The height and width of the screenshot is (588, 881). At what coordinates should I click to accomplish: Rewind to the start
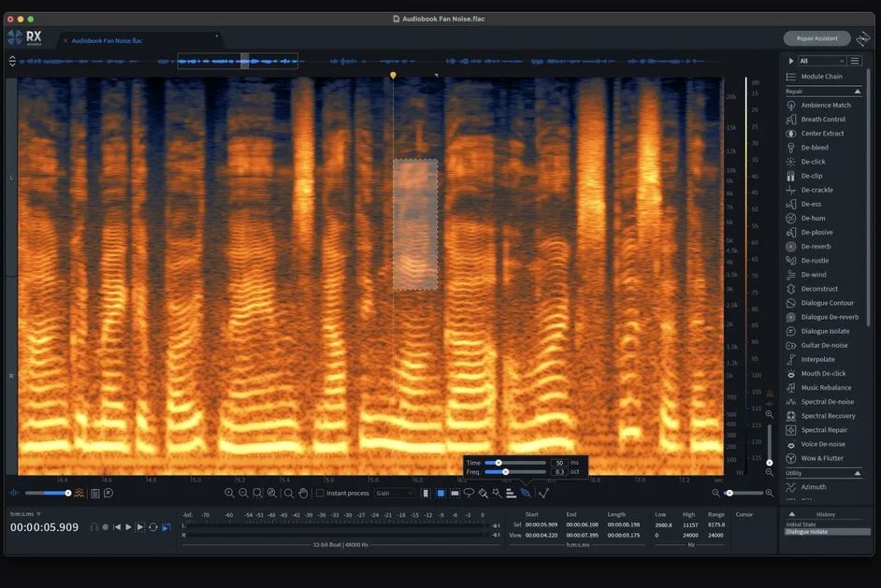tap(117, 527)
